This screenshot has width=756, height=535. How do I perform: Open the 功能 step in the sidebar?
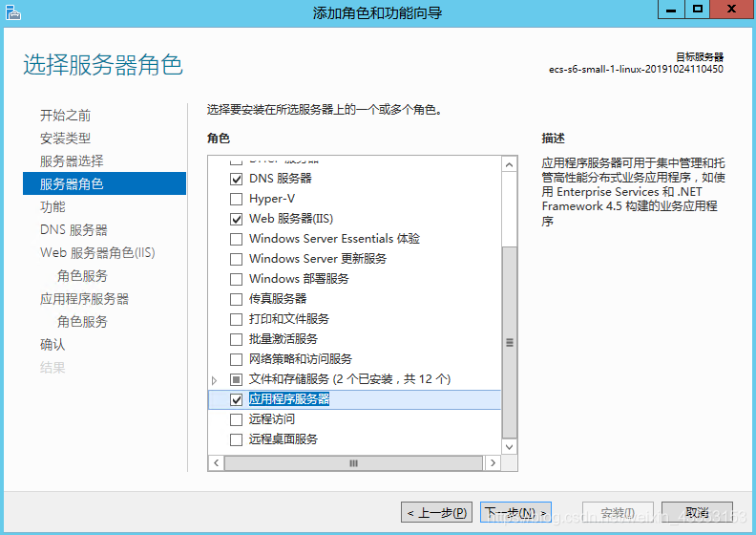click(52, 207)
